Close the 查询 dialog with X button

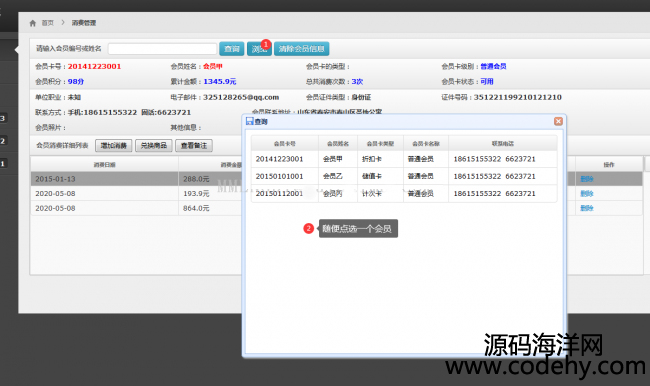[558, 121]
